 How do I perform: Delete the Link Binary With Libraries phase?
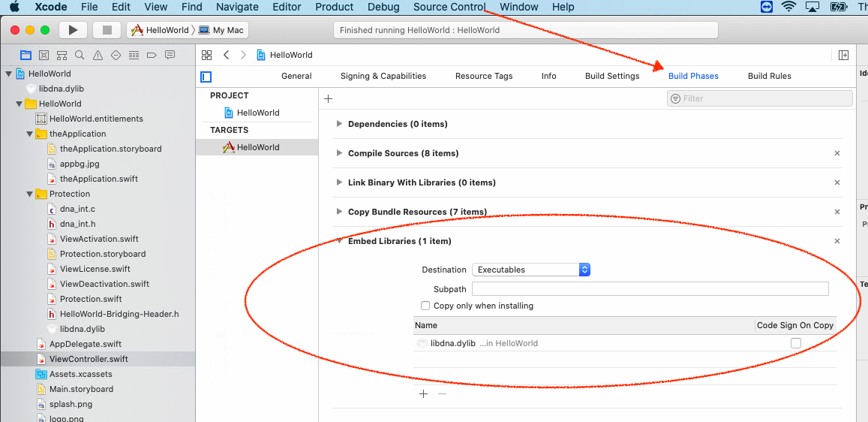pyautogui.click(x=837, y=182)
